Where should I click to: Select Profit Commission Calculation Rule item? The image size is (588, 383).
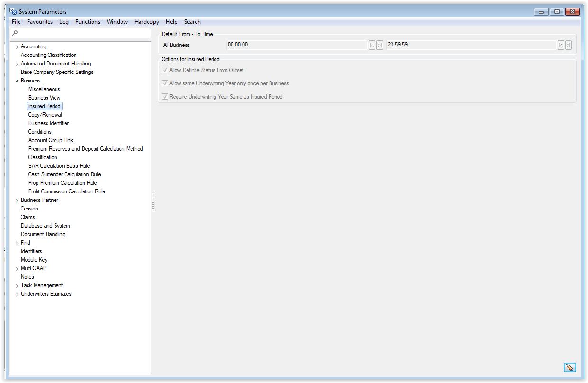(x=66, y=191)
